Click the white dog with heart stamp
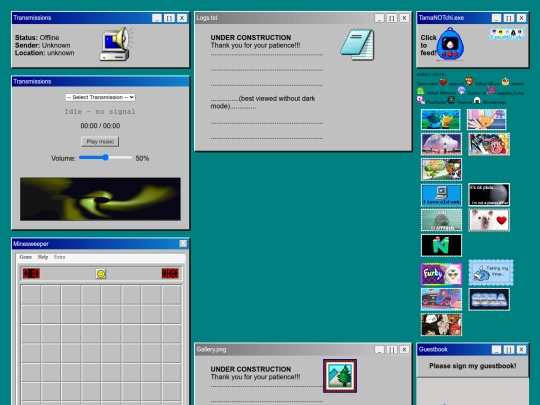 point(489,220)
